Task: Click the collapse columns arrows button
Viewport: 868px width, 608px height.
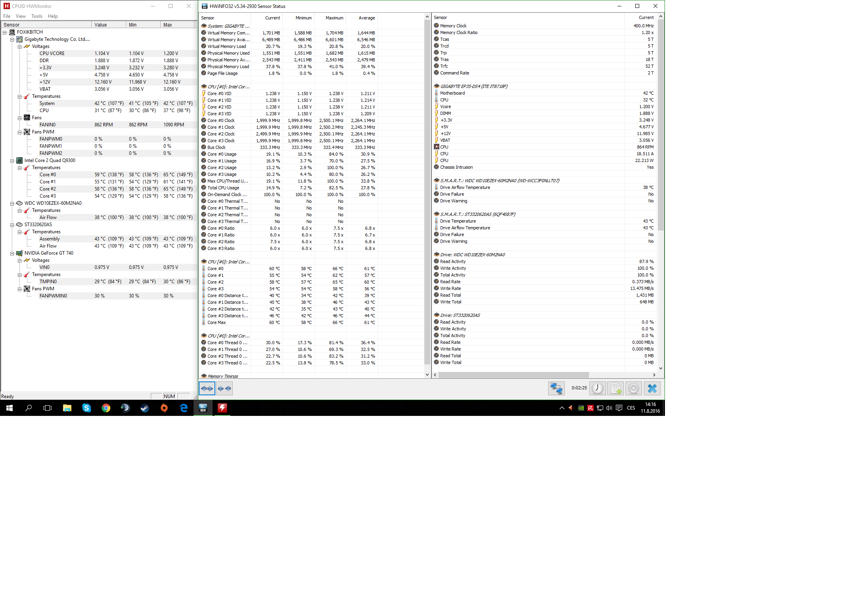Action: point(224,389)
